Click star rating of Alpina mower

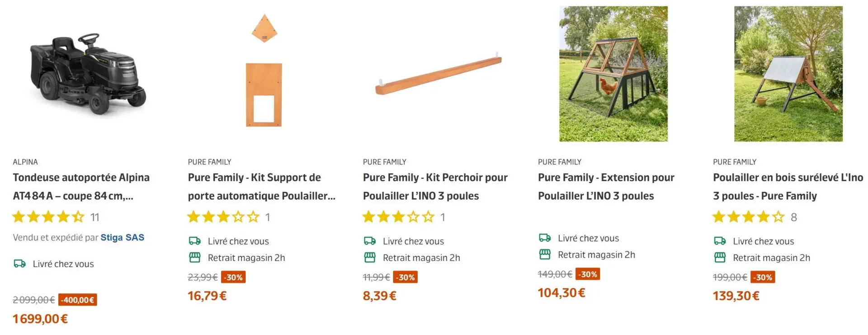point(48,217)
